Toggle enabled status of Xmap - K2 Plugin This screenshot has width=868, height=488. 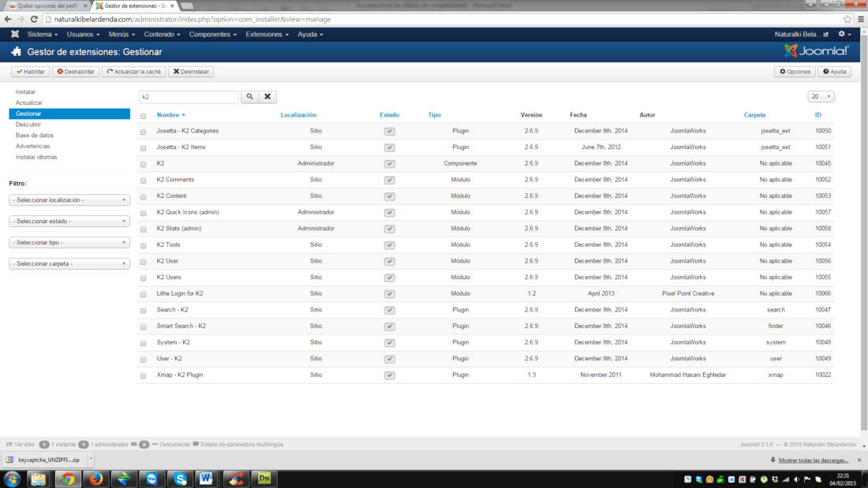[390, 375]
